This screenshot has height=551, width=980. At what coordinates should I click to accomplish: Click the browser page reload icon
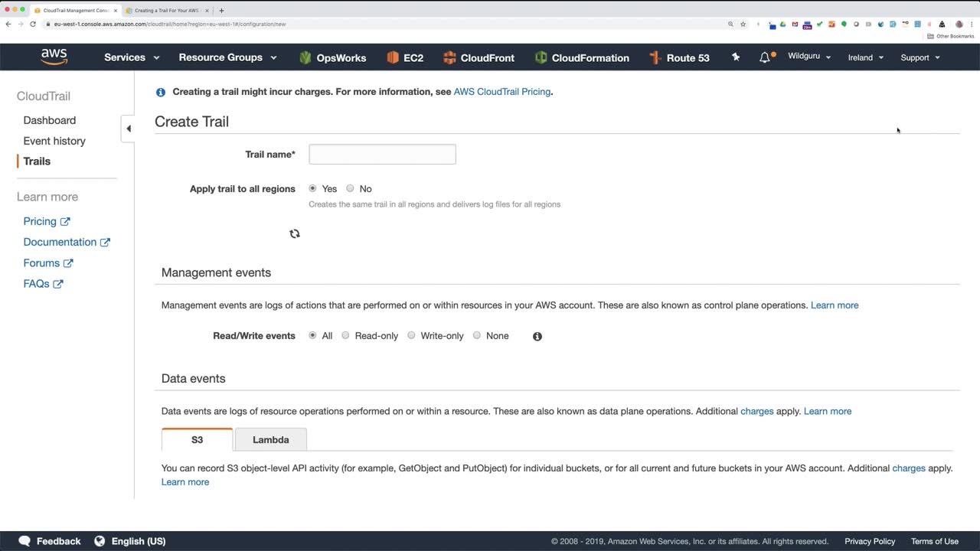point(33,24)
